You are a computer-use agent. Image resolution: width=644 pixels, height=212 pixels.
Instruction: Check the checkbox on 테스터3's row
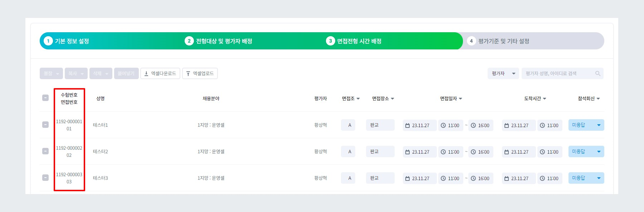click(45, 178)
